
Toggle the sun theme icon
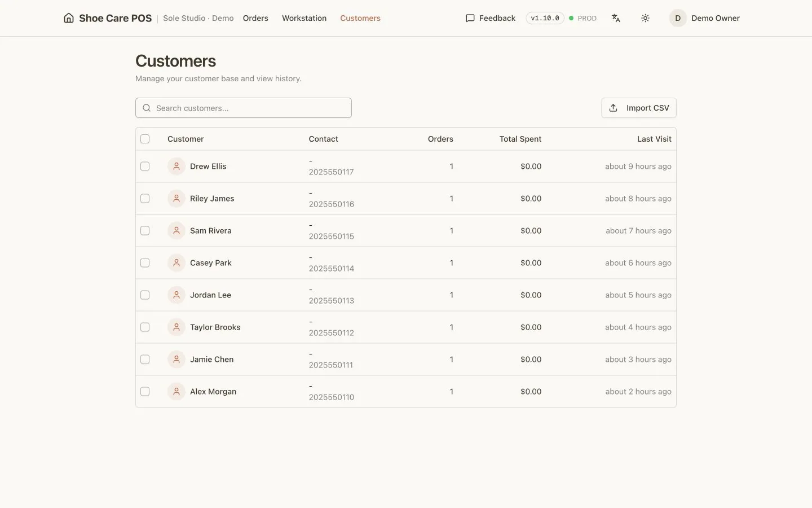click(x=646, y=18)
